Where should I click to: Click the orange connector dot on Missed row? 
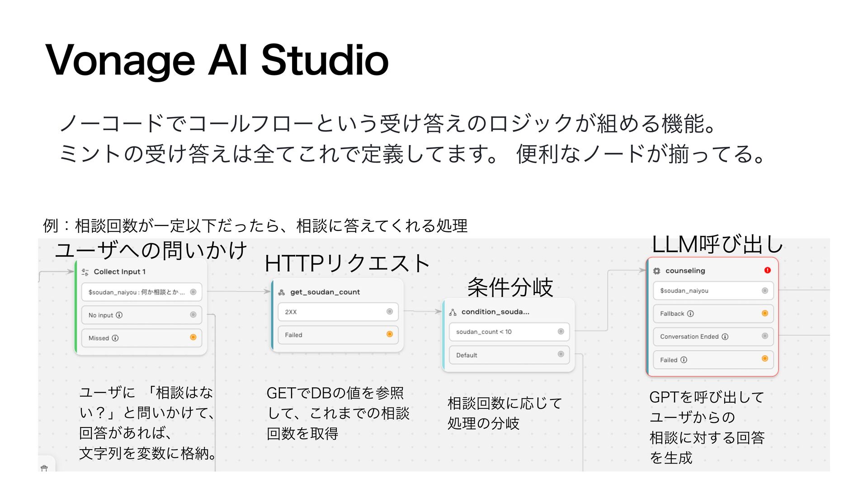pos(193,337)
